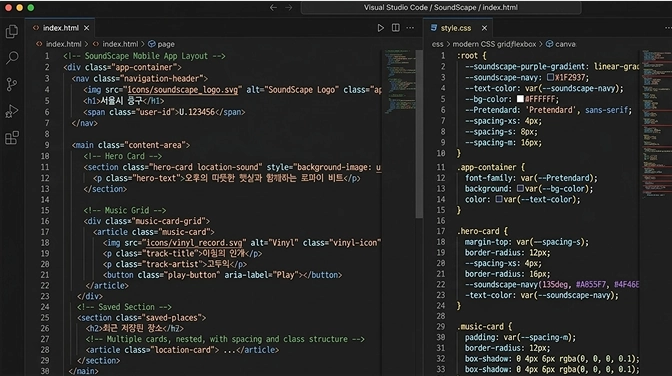672x376 pixels.
Task: Close the index.html tab
Action: pyautogui.click(x=87, y=28)
